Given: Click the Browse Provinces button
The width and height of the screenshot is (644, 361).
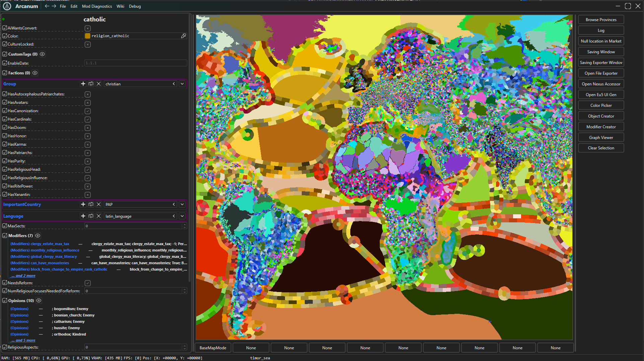Looking at the screenshot, I should click(601, 20).
